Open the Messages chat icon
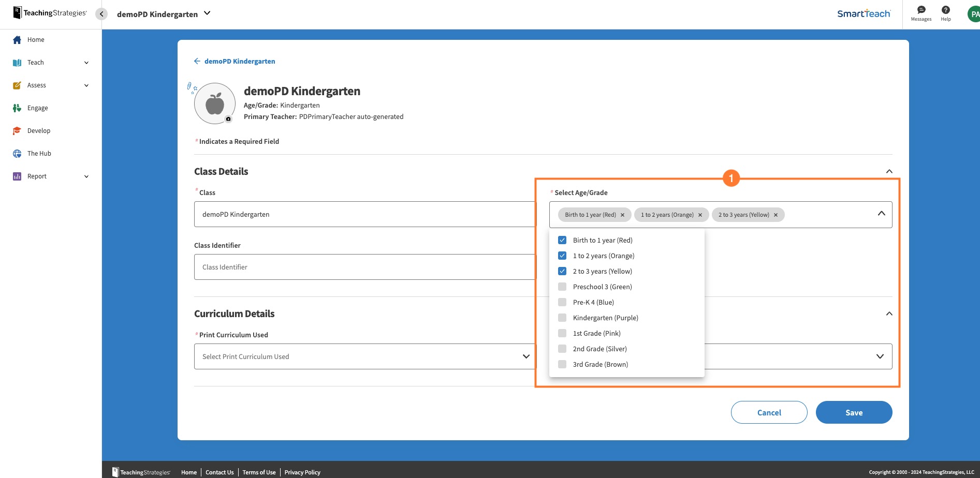980x478 pixels. tap(921, 10)
